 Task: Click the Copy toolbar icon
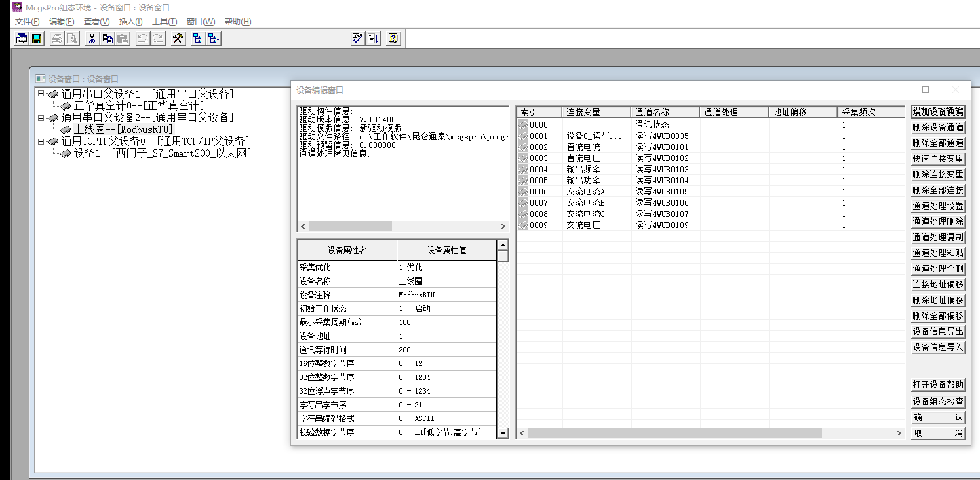pos(108,39)
